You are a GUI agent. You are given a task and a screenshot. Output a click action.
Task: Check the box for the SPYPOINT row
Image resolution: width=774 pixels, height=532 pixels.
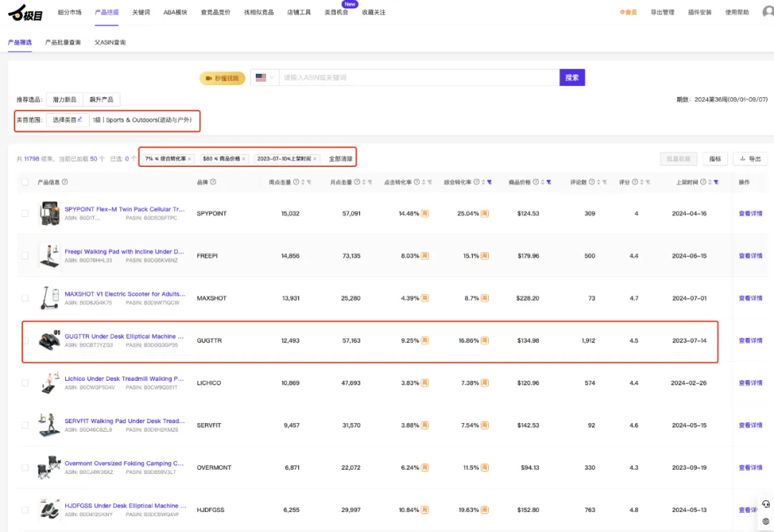[25, 213]
